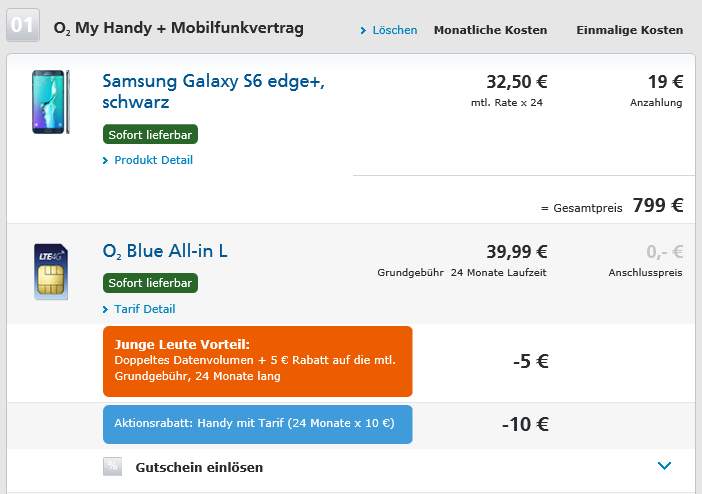The image size is (702, 494).
Task: Click the arrow icon beside Produkt Detail
Action: pyautogui.click(x=105, y=160)
